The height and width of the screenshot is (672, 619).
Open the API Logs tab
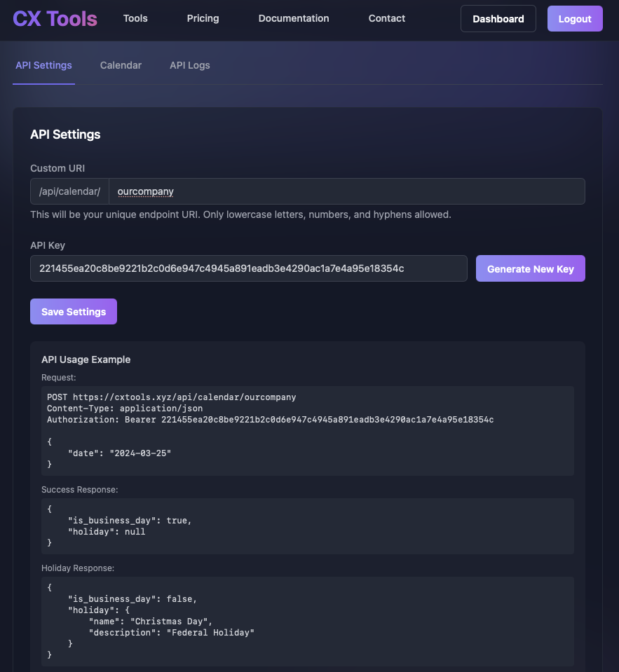tap(189, 65)
